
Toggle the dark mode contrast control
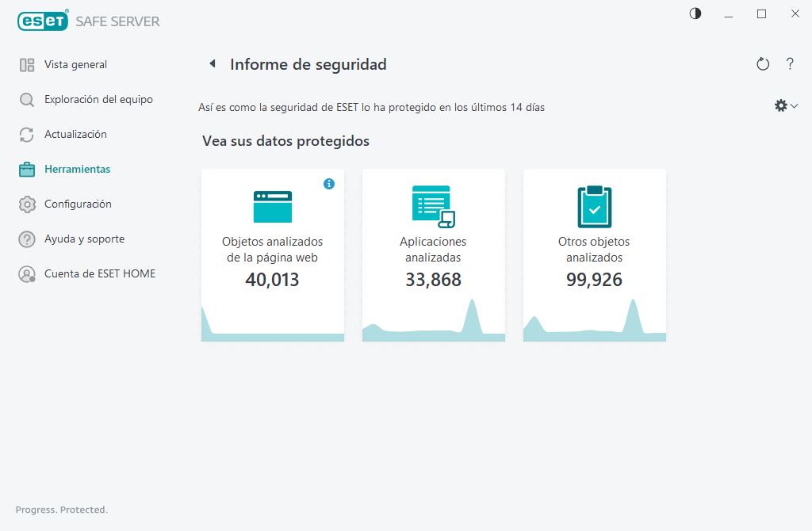tap(695, 13)
